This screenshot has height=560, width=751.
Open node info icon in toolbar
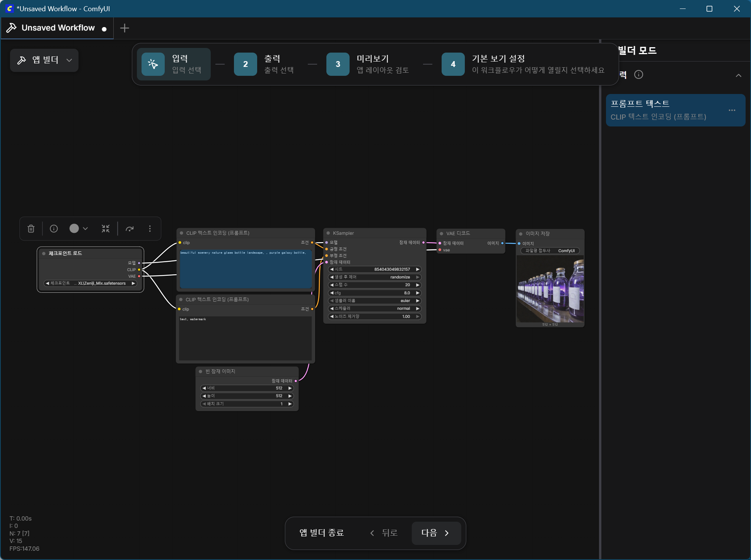[54, 229]
